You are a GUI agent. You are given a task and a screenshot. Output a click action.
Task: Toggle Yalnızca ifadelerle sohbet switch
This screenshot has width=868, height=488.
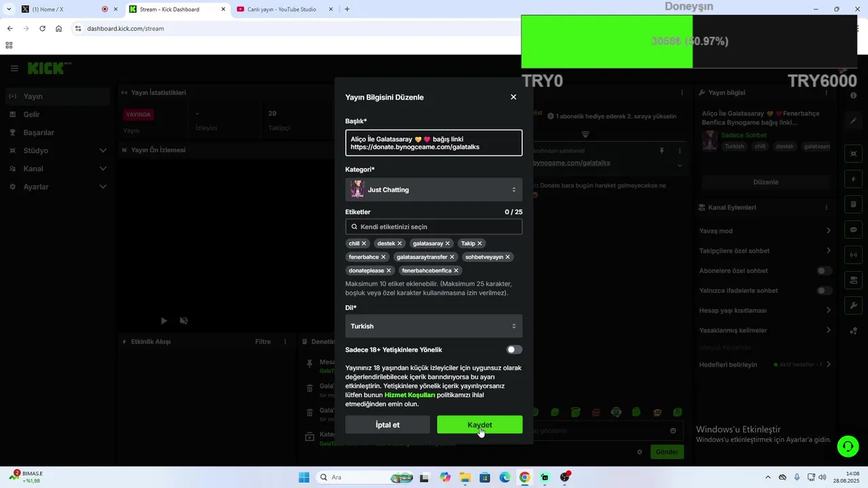click(824, 291)
